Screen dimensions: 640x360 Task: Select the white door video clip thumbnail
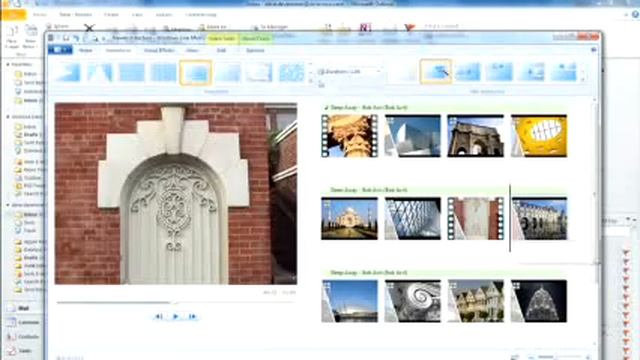pos(476,218)
